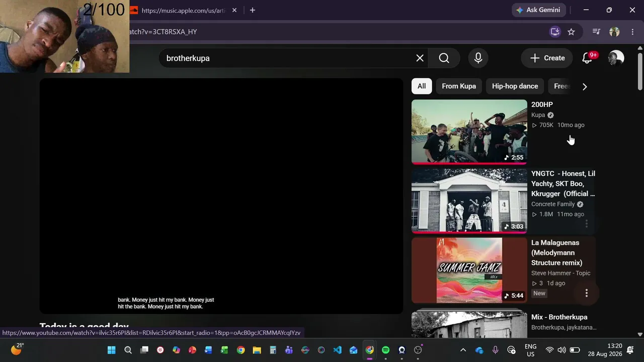
Task: Open YouTube notifications bell
Action: (x=588, y=58)
